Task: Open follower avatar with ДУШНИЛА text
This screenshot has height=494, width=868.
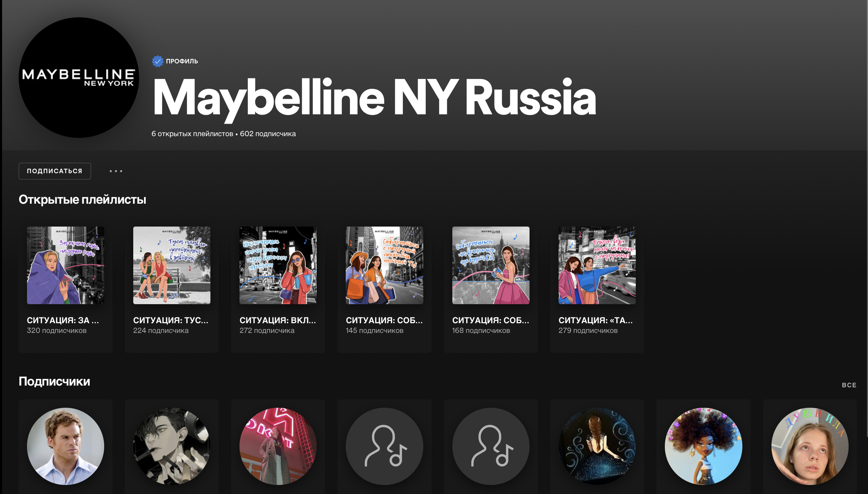Action: point(810,446)
